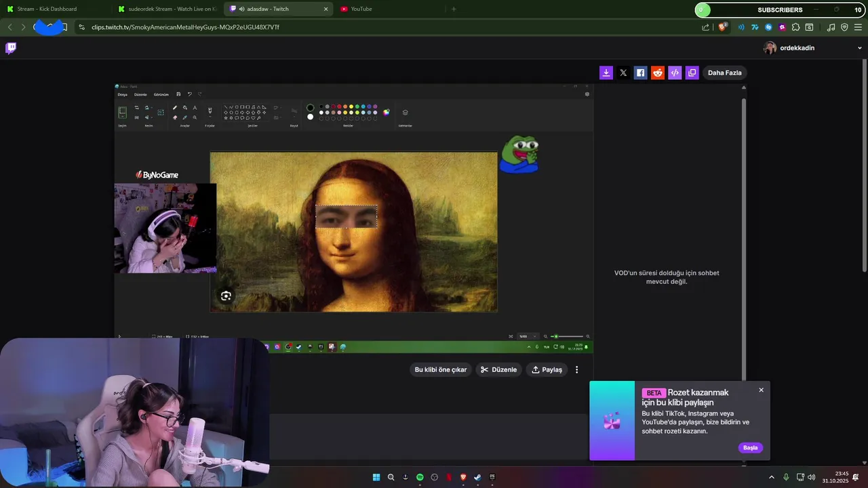
Task: Share clip on Reddit
Action: pos(658,73)
